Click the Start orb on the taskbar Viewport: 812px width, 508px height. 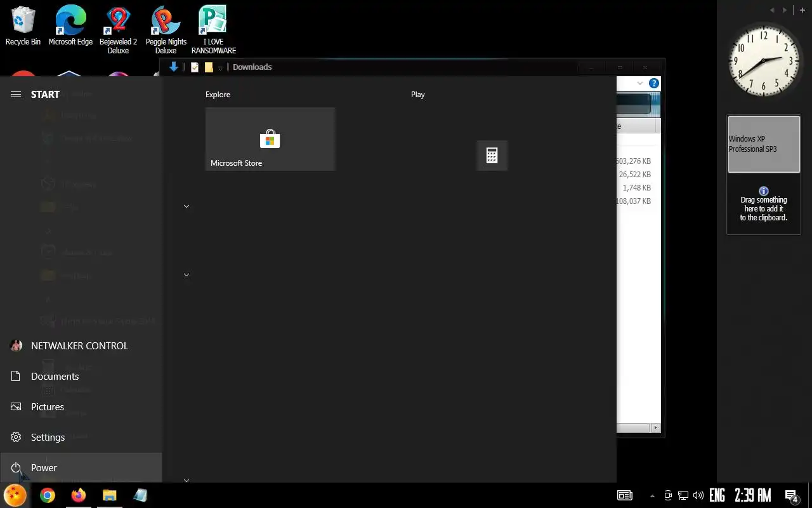point(15,495)
